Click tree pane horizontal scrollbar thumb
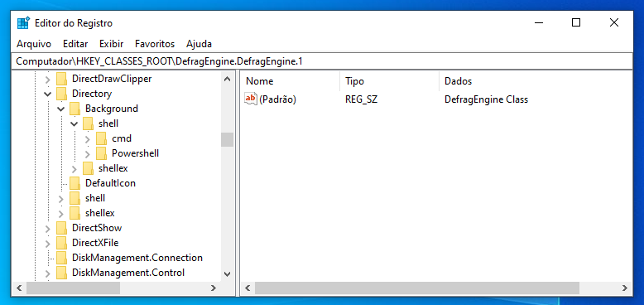This screenshot has width=644, height=305. 74,288
